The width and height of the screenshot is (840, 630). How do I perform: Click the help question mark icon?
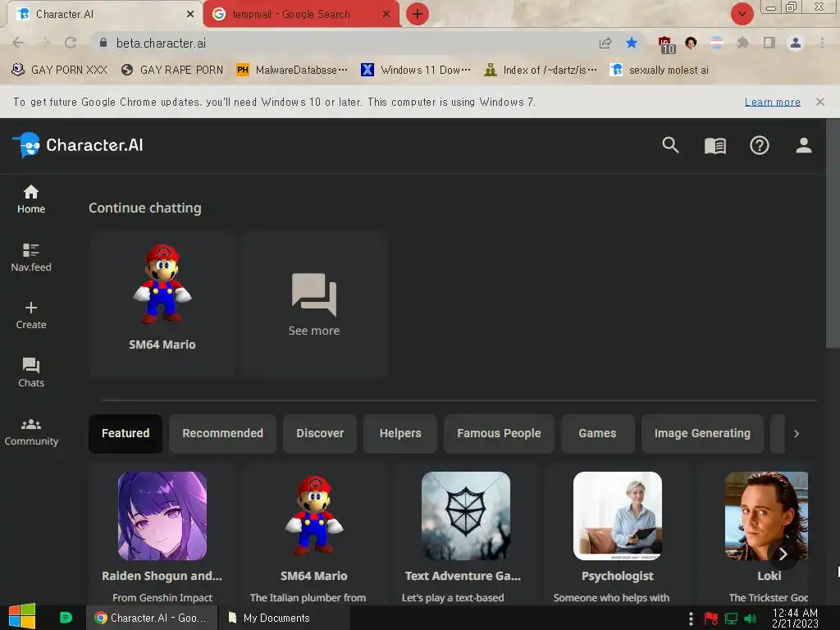click(759, 145)
